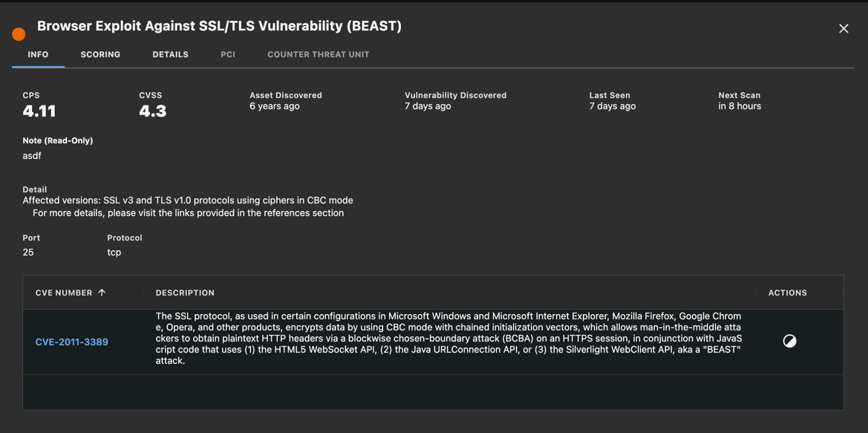Click the CPS score 4.11
The height and width of the screenshot is (433, 868).
coord(39,111)
